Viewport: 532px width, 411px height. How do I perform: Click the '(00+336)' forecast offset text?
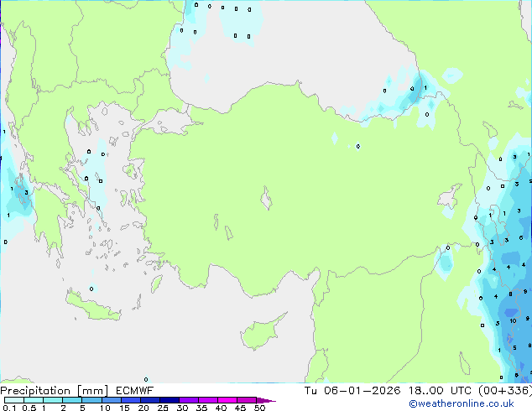[505, 391]
